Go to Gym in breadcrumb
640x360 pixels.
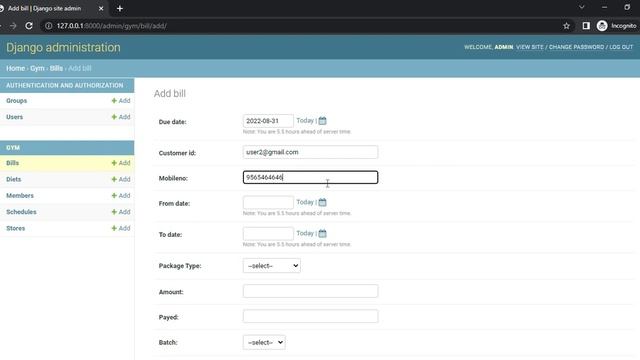point(37,68)
